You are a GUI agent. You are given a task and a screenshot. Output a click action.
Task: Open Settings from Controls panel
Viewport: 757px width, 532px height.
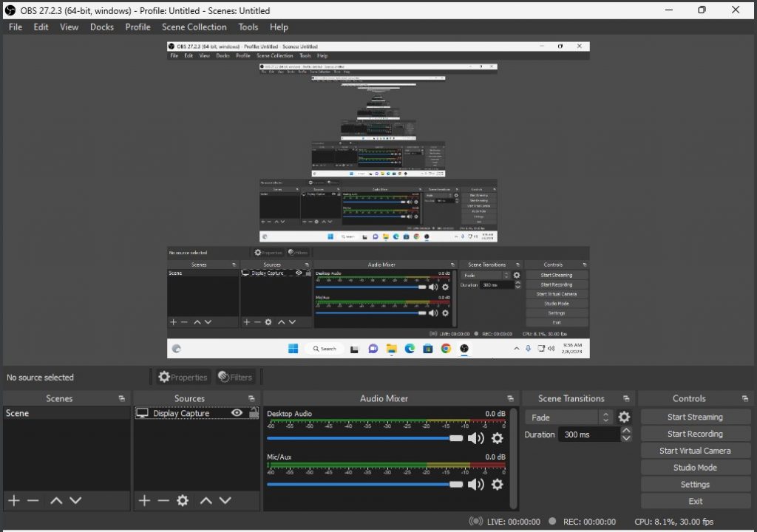point(695,485)
